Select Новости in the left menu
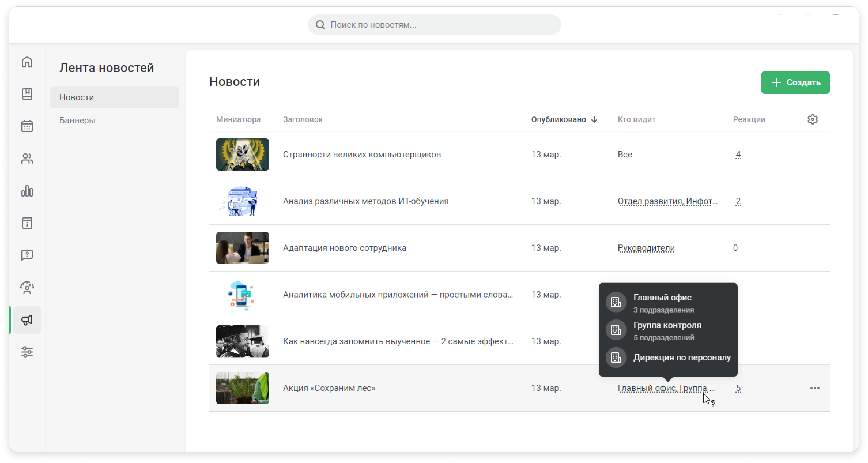Screen dimensions: 868x463 [115, 97]
